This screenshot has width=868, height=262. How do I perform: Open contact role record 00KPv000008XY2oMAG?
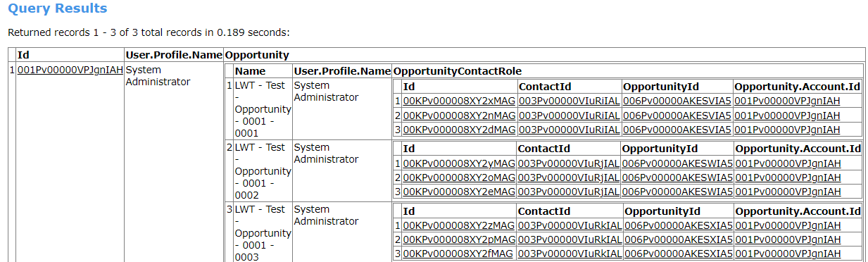tap(459, 178)
